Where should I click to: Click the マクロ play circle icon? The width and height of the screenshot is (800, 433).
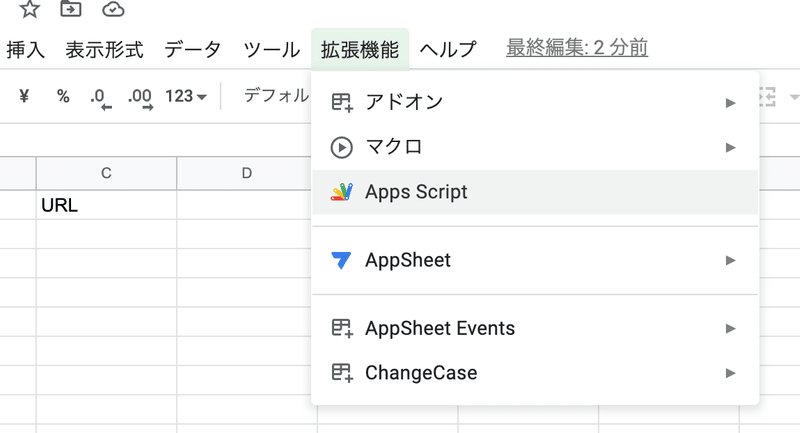tap(341, 147)
